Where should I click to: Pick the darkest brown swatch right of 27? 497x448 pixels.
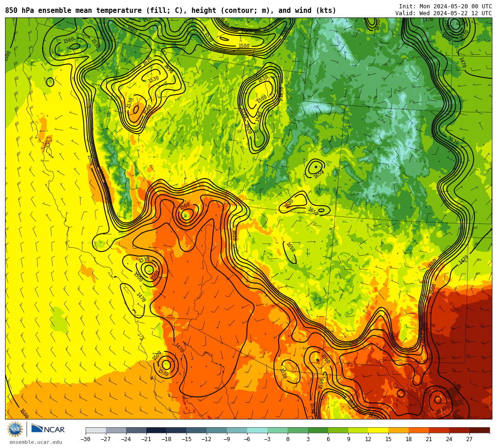coord(480,430)
